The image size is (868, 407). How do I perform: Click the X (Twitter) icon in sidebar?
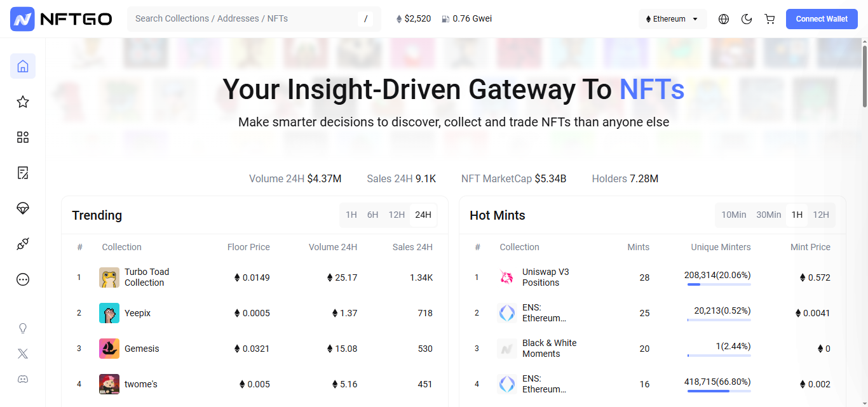coord(23,353)
